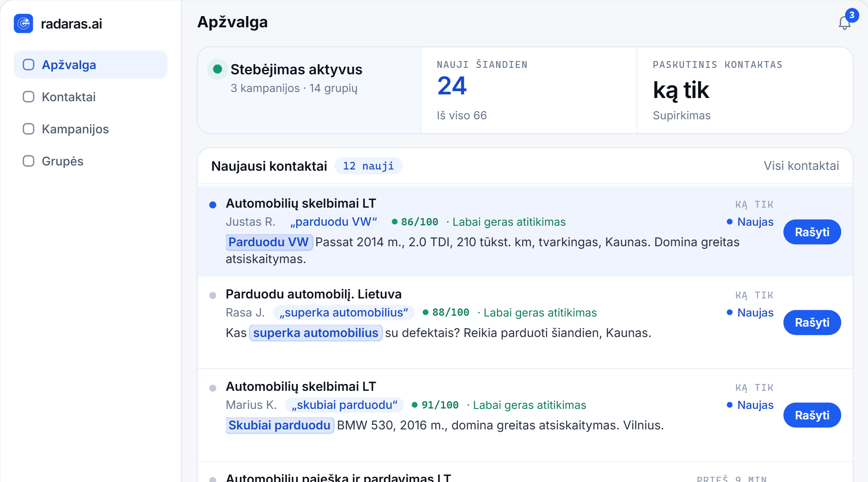Click Rašyti for Justas R.
Viewport: 868px width, 482px height.
coord(812,232)
